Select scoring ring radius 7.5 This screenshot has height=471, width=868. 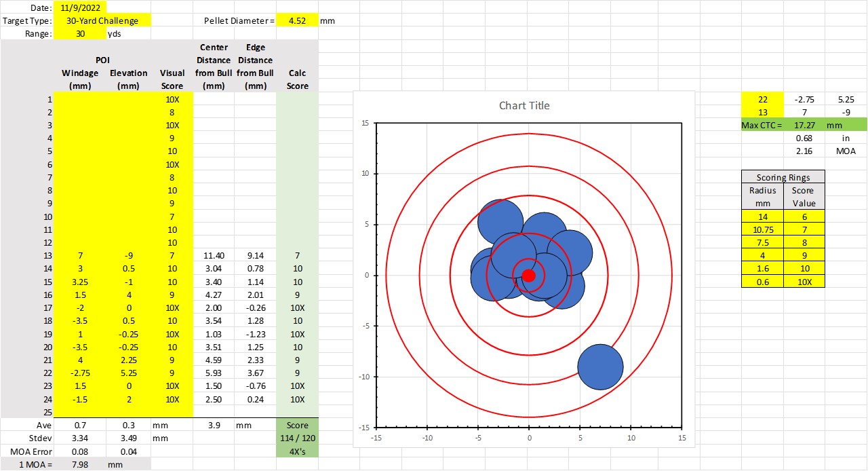(x=762, y=242)
